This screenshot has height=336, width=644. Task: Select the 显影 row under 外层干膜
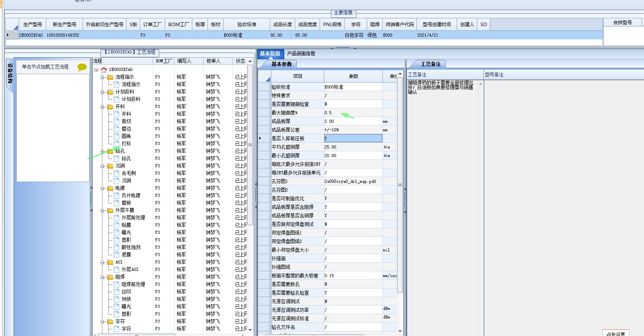(x=126, y=240)
